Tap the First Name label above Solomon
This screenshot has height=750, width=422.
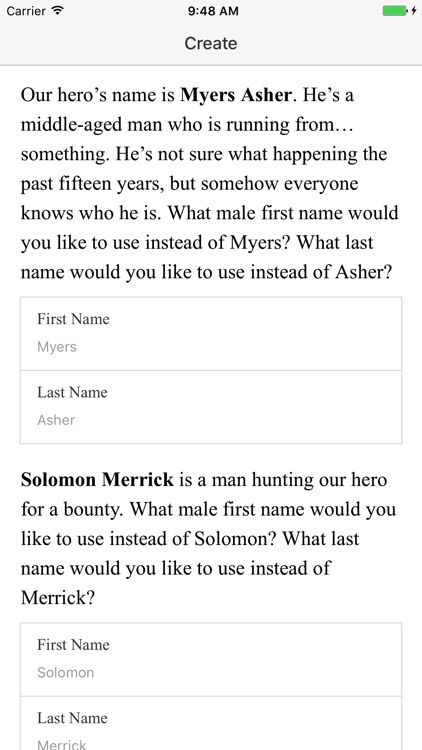(x=73, y=645)
